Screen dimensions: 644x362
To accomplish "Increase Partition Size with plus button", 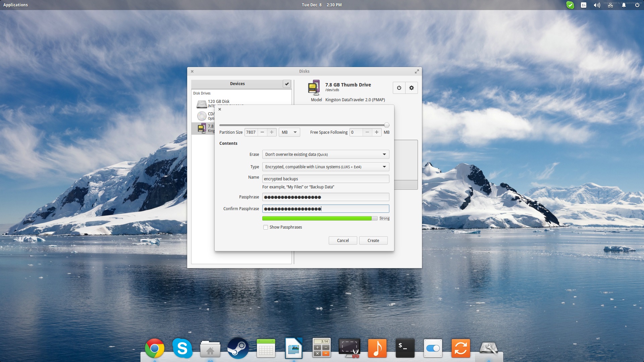I will click(x=272, y=132).
